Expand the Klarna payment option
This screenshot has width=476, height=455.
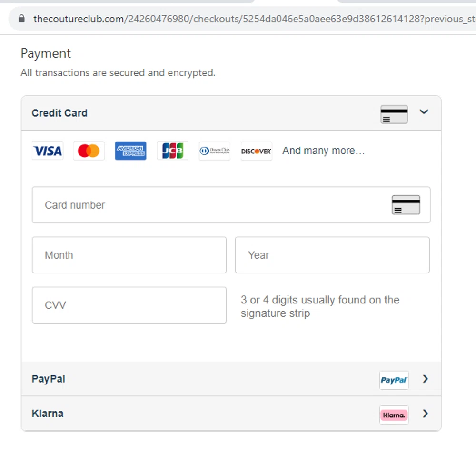coord(425,414)
